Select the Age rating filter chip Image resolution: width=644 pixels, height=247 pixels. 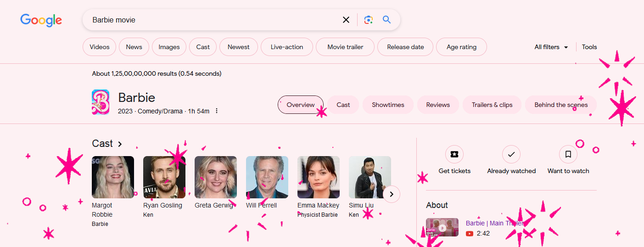pyautogui.click(x=461, y=47)
